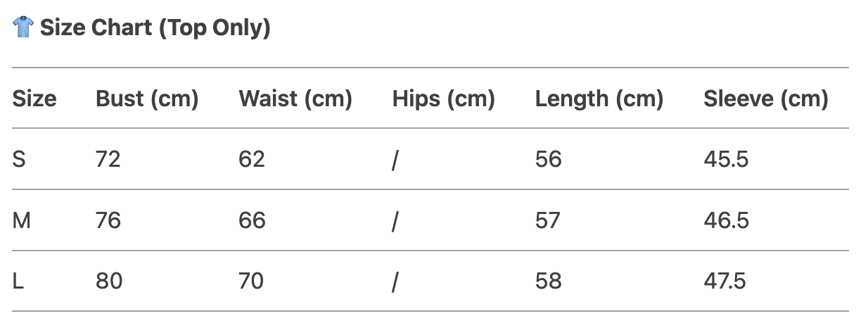868x328 pixels.
Task: Click length value 56
Action: [x=549, y=159]
